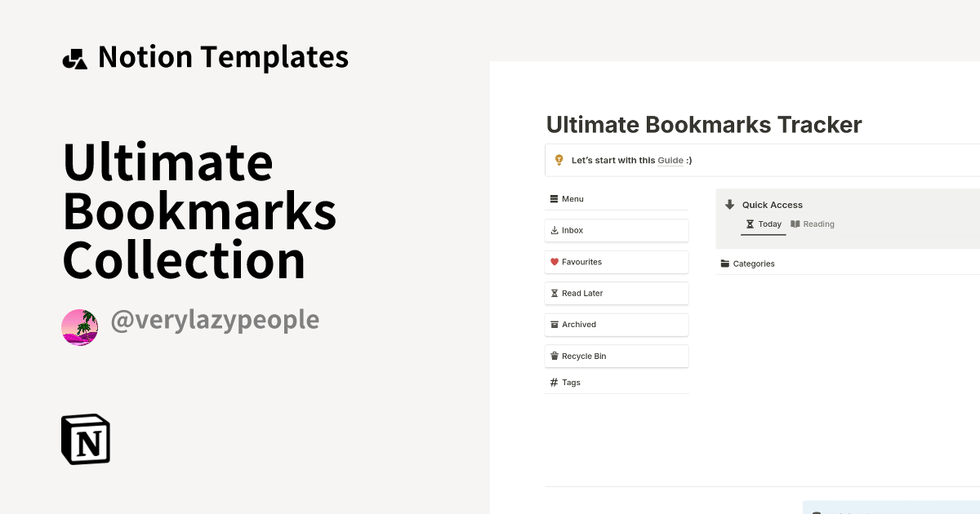Click the archive box icon on Archived
980x514 pixels.
(554, 324)
